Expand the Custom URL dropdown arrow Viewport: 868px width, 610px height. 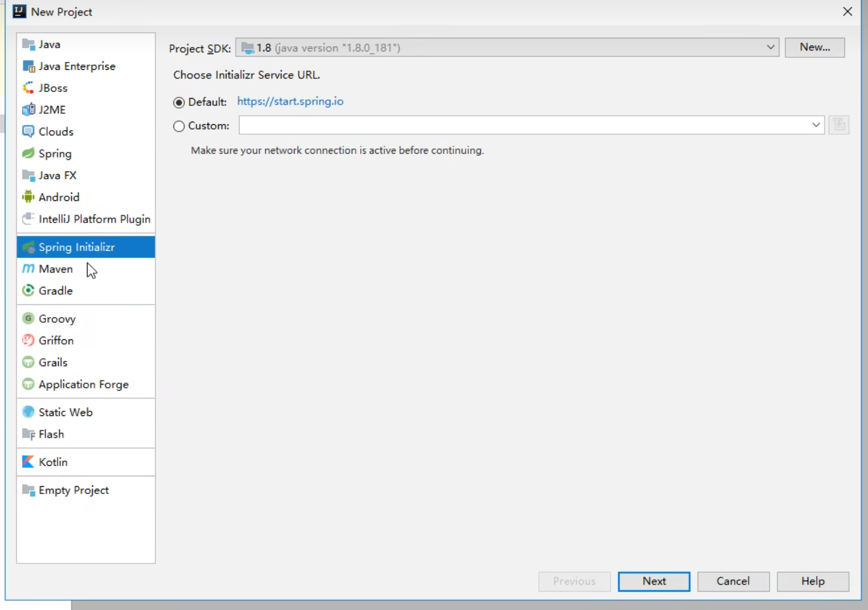816,125
